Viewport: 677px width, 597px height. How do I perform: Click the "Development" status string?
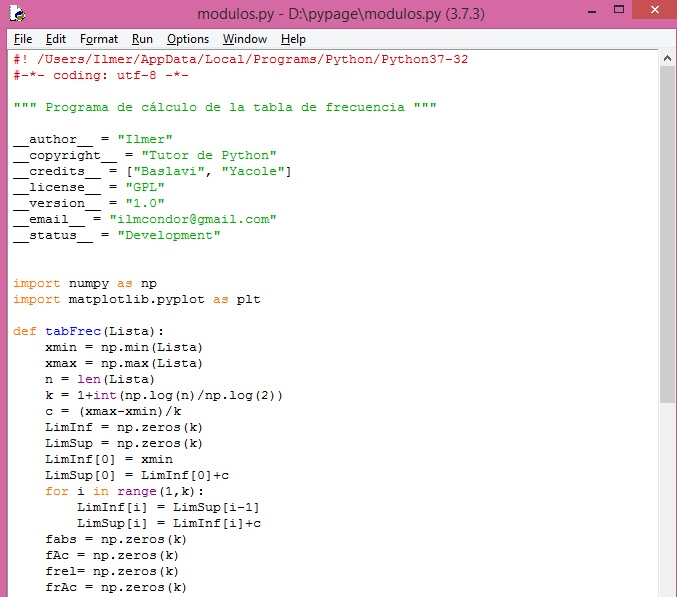(169, 235)
